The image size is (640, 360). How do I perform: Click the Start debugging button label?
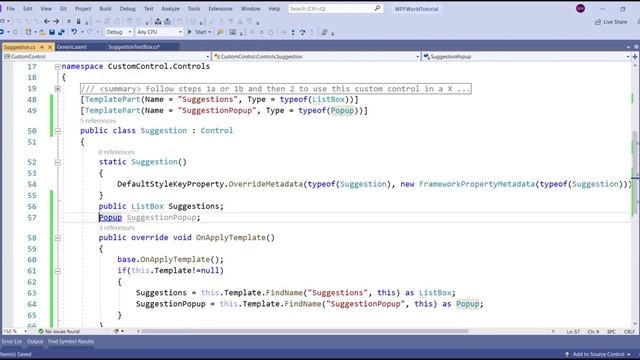(200, 32)
